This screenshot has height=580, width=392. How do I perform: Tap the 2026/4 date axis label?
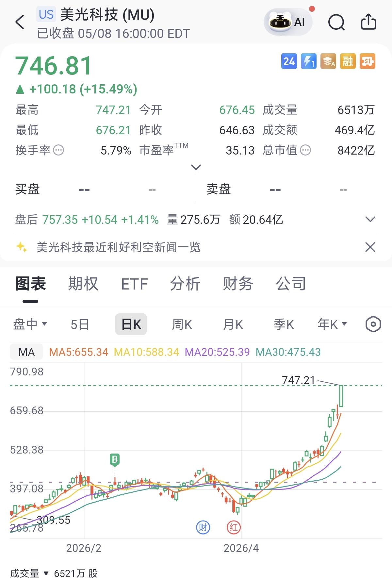(241, 548)
